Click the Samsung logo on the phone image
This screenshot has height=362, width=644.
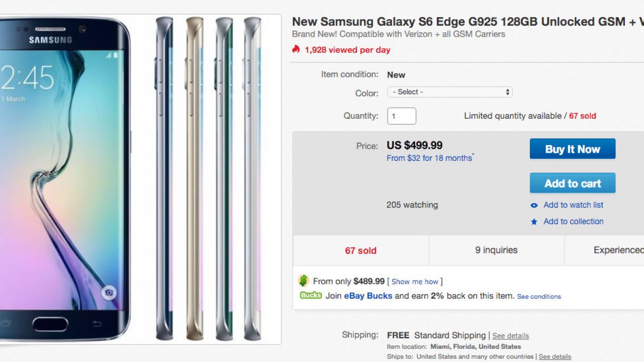click(50, 40)
